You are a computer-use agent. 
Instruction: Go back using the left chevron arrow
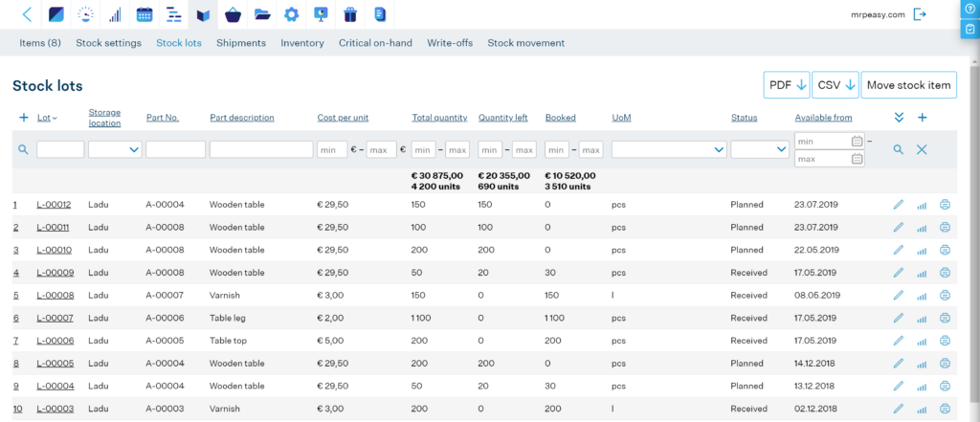click(x=27, y=14)
